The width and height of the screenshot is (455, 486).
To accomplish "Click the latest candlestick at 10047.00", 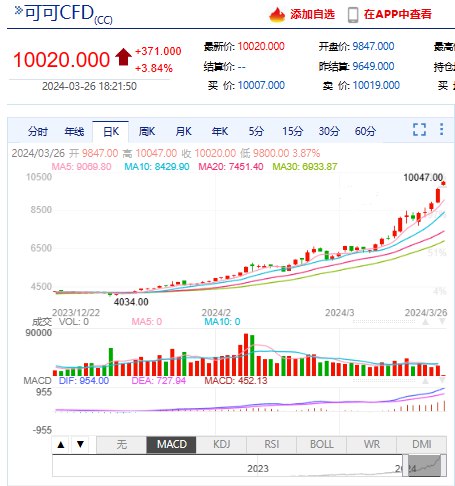I will click(x=443, y=184).
